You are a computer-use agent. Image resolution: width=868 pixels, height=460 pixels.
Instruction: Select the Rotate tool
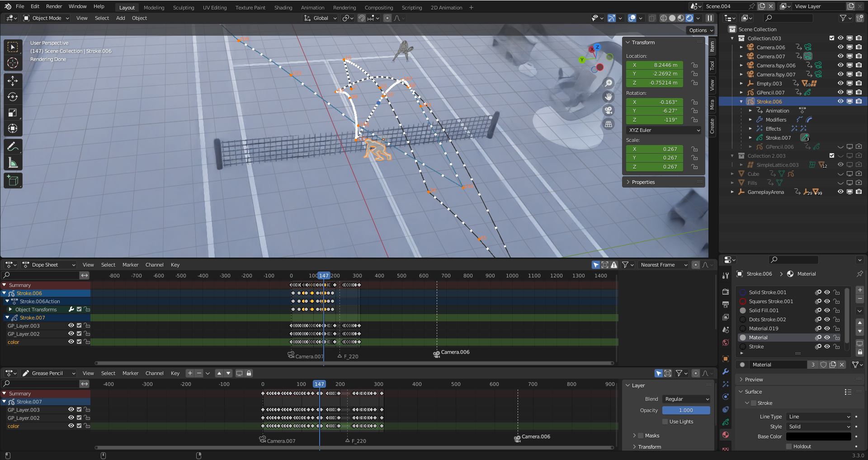click(13, 97)
